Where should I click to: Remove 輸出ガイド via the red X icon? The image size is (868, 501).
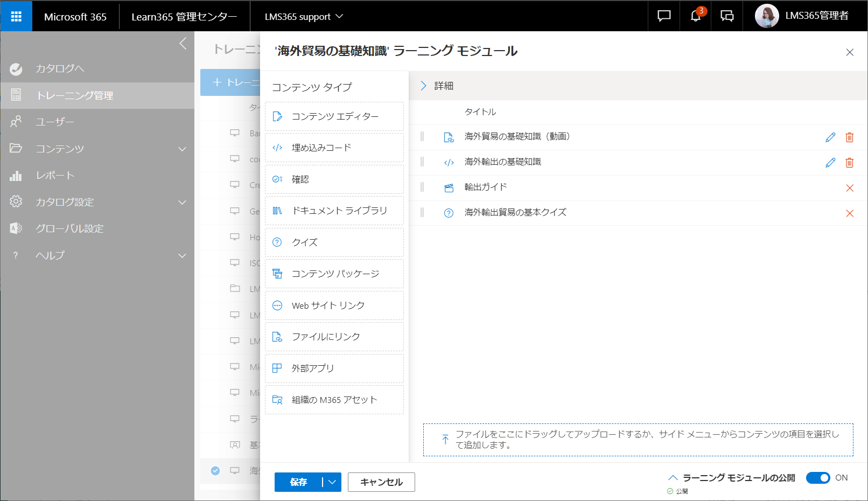click(850, 187)
